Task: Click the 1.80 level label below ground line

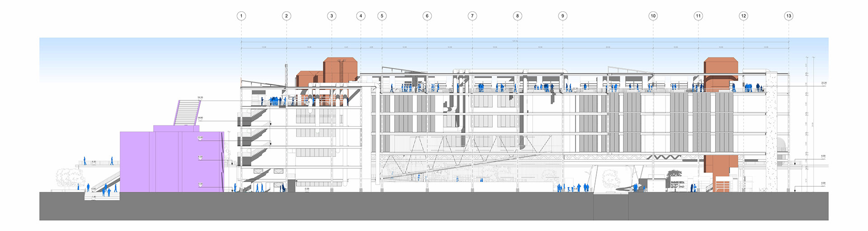Action: tap(94, 197)
